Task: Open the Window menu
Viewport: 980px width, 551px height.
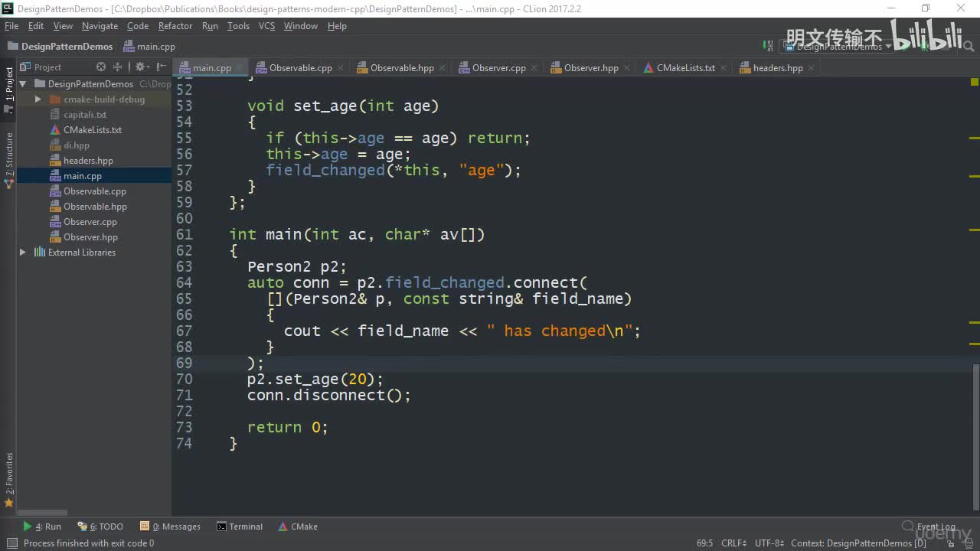Action: (x=301, y=26)
